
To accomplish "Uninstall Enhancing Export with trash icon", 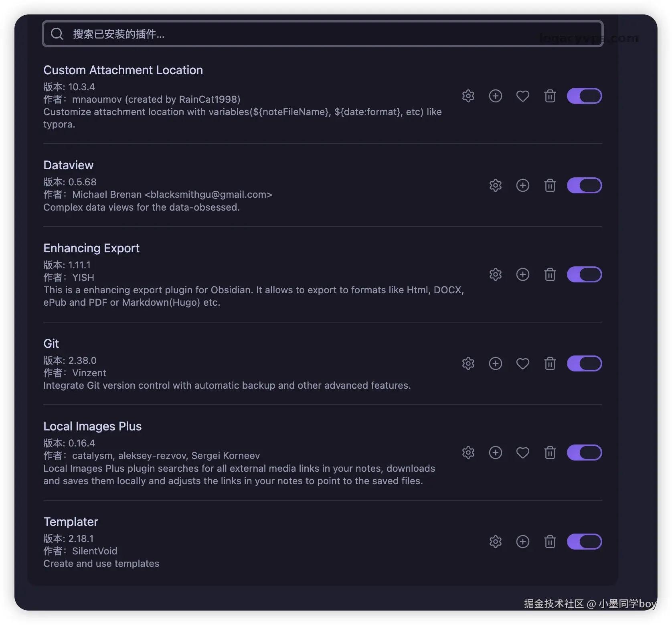I will 550,274.
